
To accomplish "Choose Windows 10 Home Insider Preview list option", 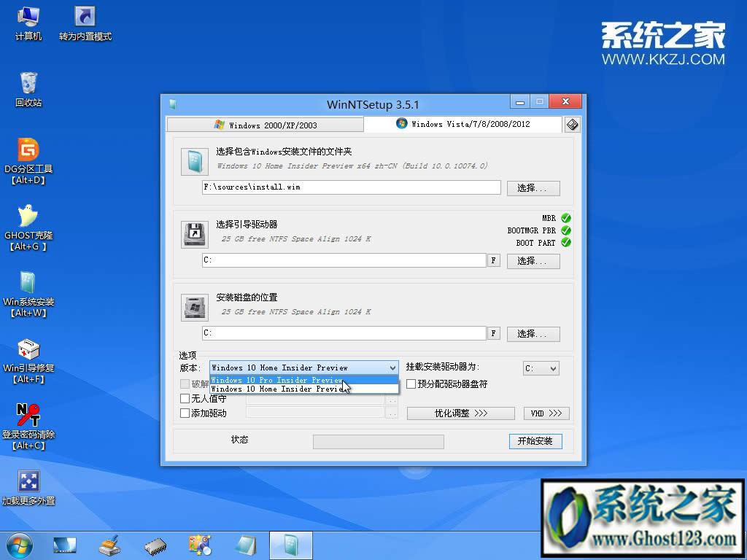I will coord(304,389).
